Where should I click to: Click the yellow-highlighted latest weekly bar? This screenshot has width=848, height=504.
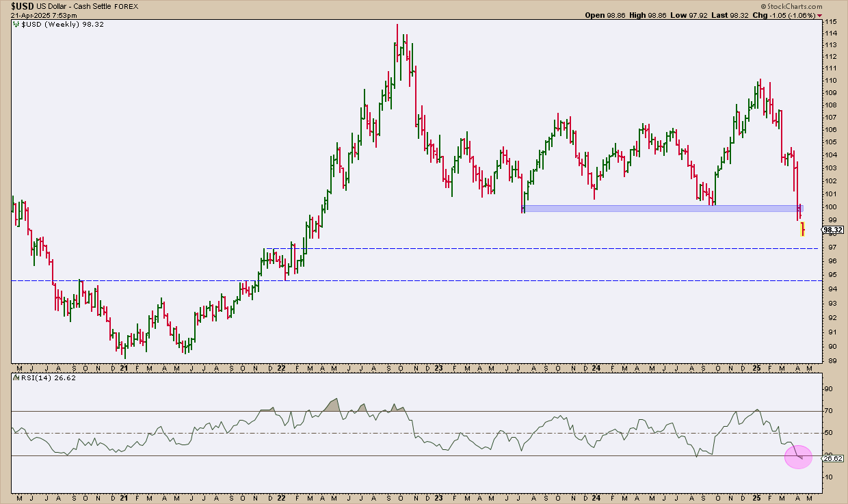click(x=802, y=228)
